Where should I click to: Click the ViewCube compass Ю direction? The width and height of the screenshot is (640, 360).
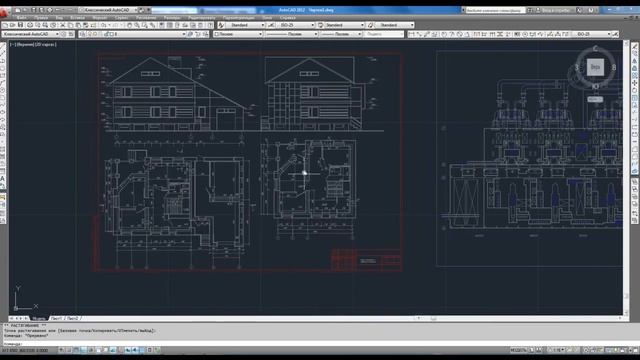pos(595,86)
